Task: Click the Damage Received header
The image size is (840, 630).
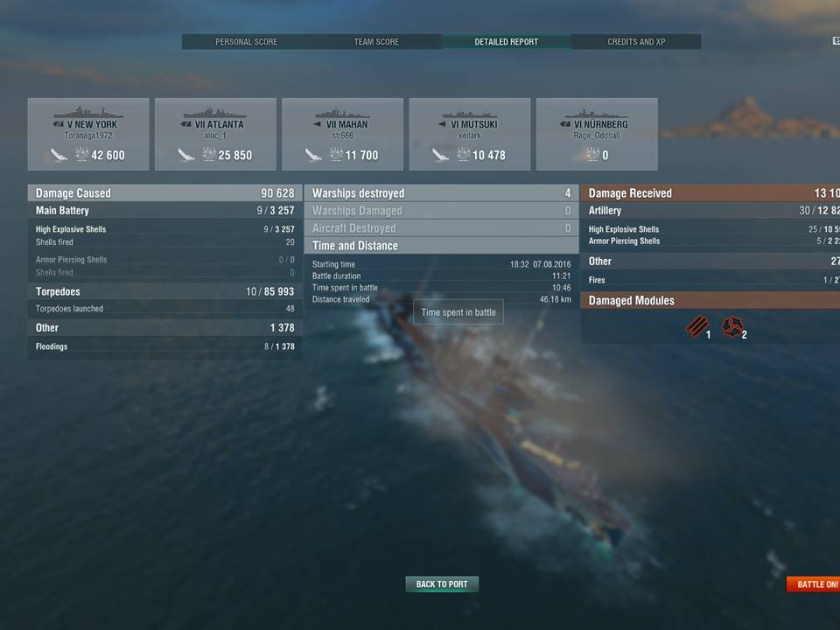Action: pyautogui.click(x=710, y=192)
